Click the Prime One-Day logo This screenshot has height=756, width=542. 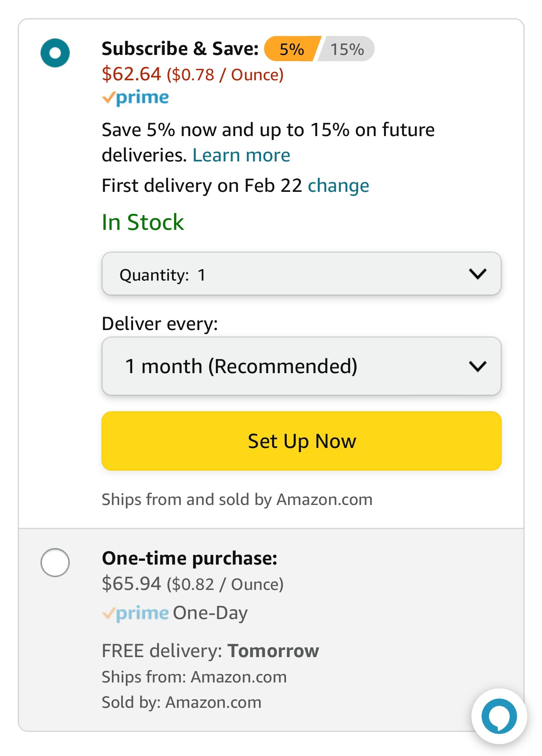coord(174,613)
